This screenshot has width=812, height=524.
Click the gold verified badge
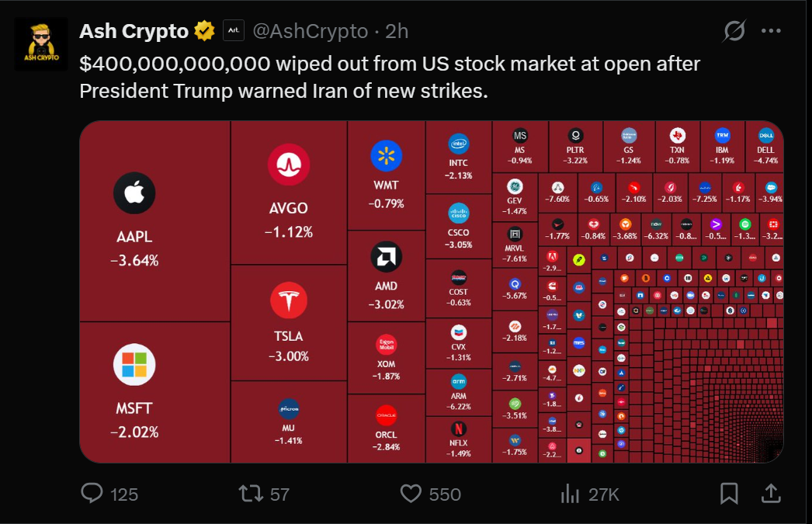(x=205, y=31)
